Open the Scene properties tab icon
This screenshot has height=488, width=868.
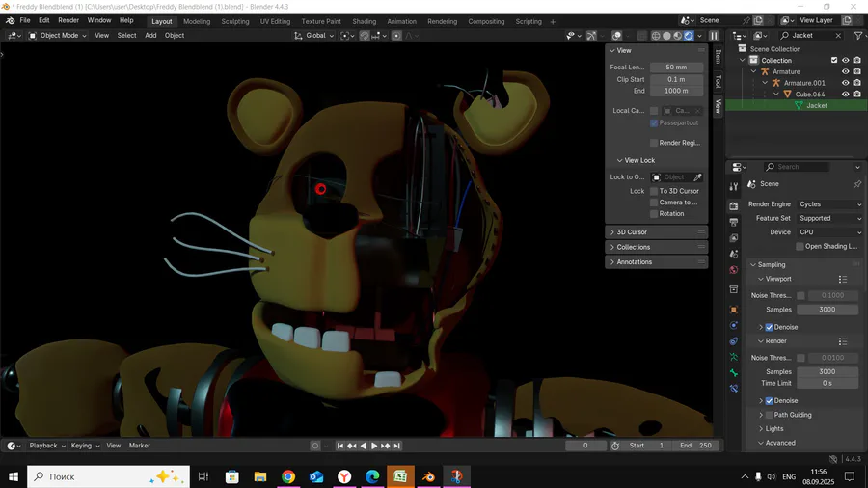point(734,254)
